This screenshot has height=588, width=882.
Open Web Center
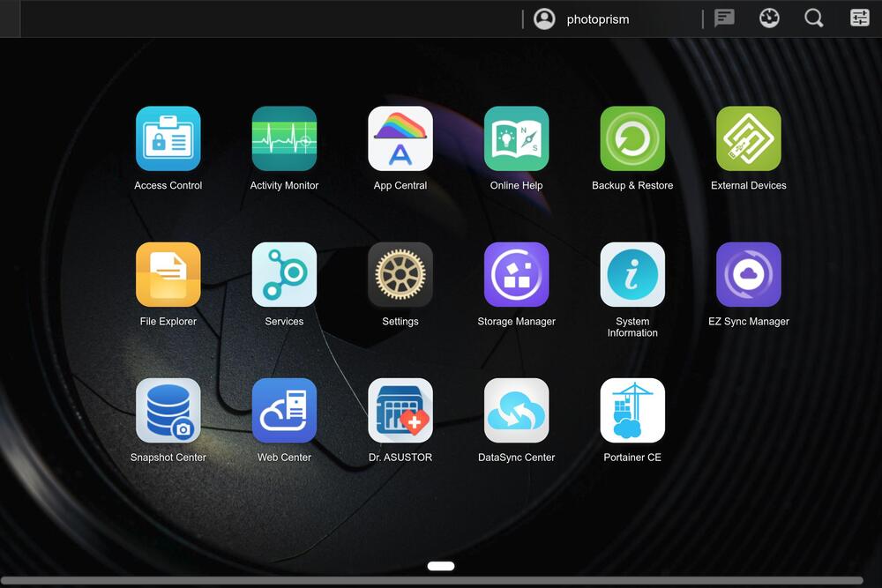[x=284, y=410]
